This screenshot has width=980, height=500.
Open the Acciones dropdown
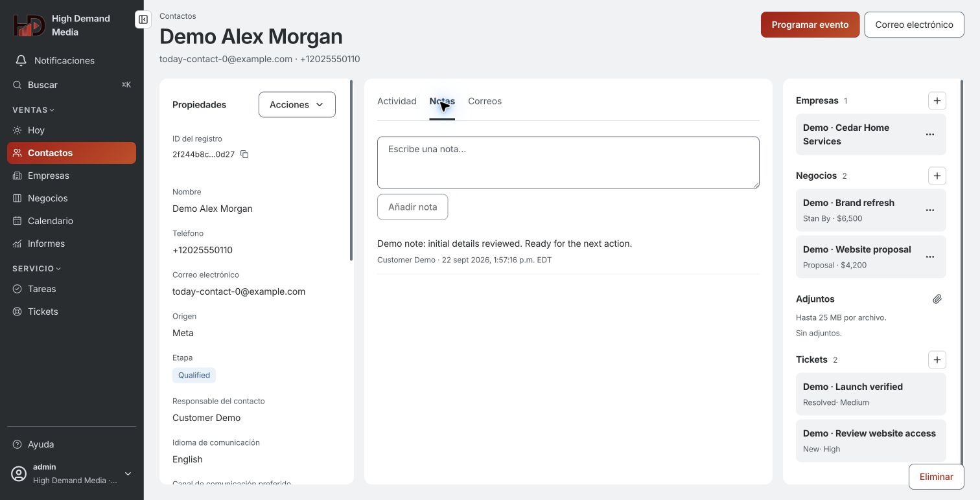click(297, 104)
